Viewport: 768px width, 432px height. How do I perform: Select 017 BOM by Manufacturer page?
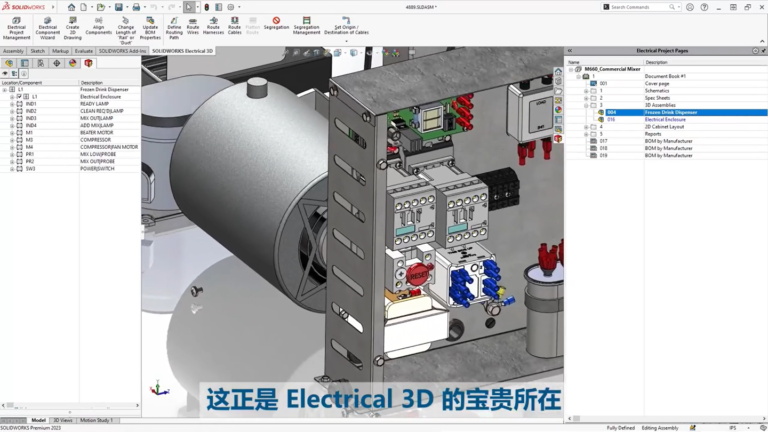[x=668, y=141]
